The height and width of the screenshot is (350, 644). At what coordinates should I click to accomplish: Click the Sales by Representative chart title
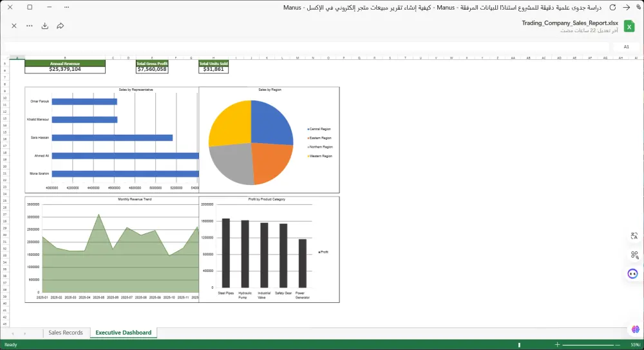click(136, 90)
